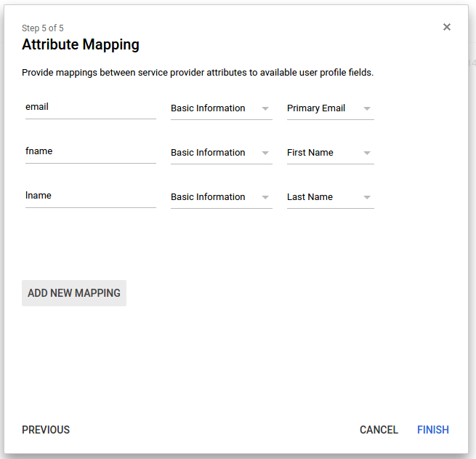476x459 pixels.
Task: Click the arrow icon beside Last Name
Action: coord(367,198)
